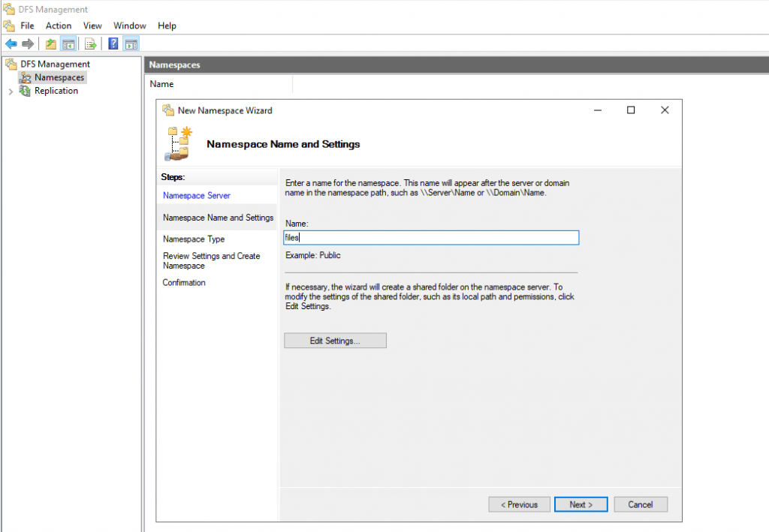Click the Export List toolbar icon
The width and height of the screenshot is (769, 532).
(91, 44)
